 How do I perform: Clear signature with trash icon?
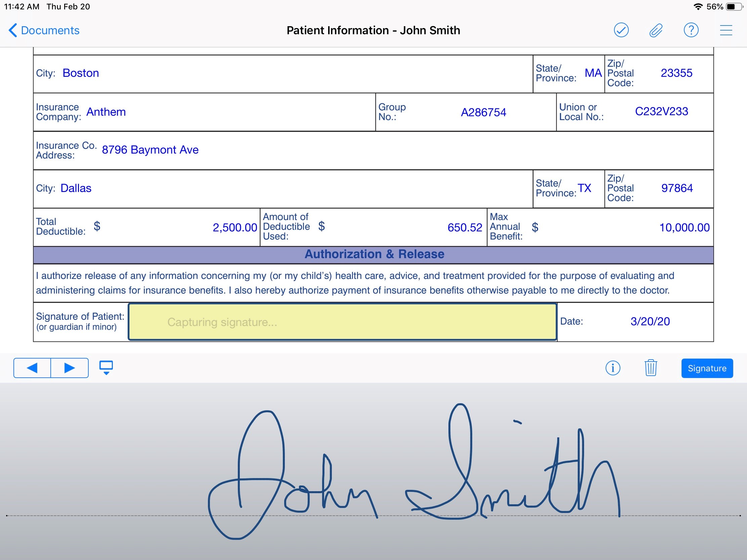(x=650, y=368)
